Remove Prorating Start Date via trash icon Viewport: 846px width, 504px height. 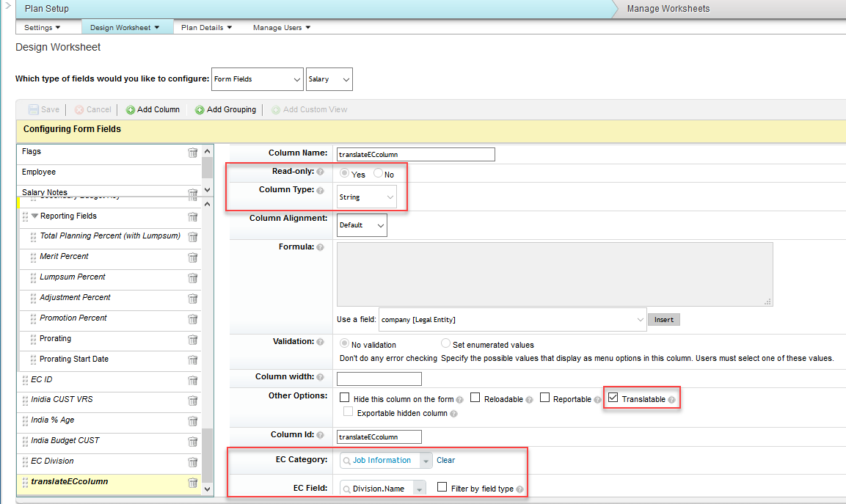193,360
